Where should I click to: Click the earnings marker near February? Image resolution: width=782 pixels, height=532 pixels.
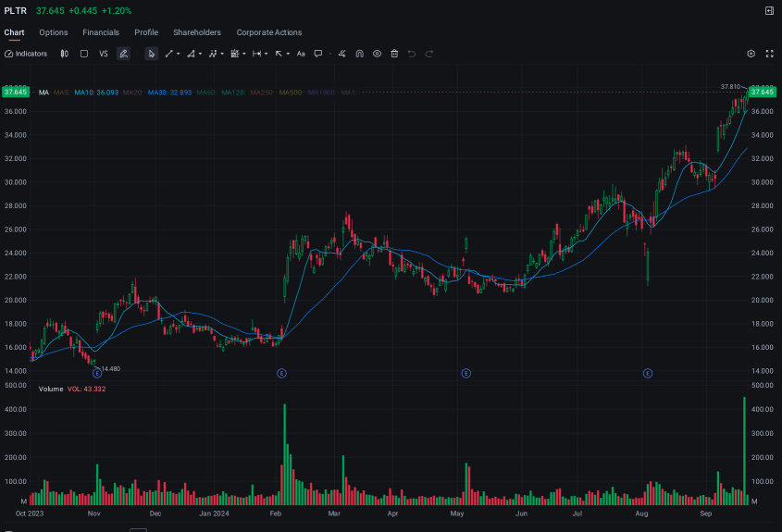(282, 373)
